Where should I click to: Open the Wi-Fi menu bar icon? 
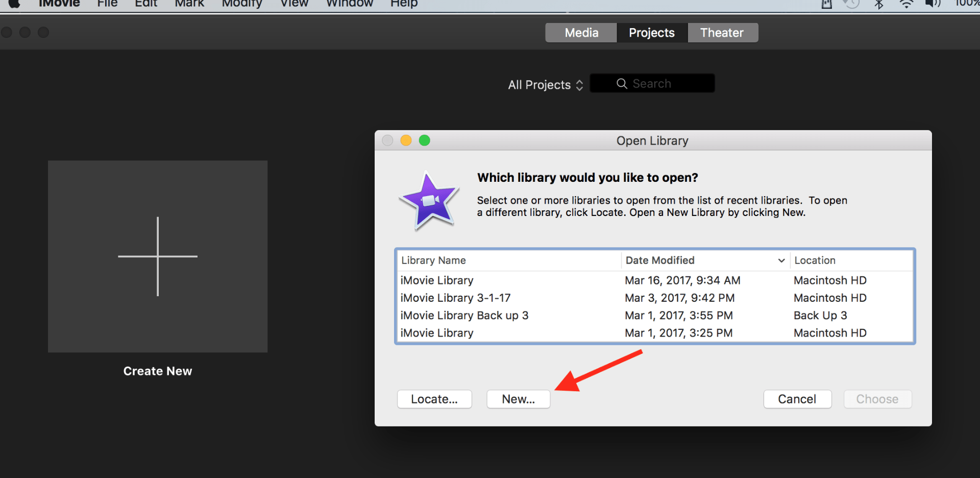pos(906,4)
